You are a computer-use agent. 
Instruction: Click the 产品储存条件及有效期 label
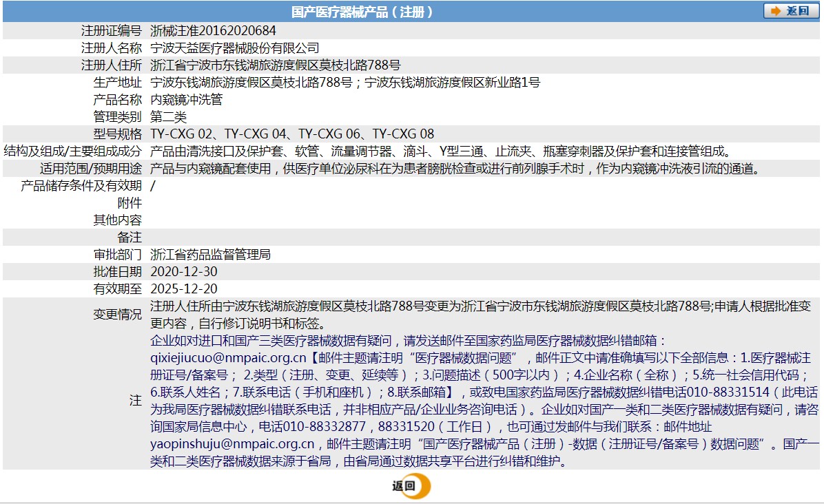coord(81,185)
